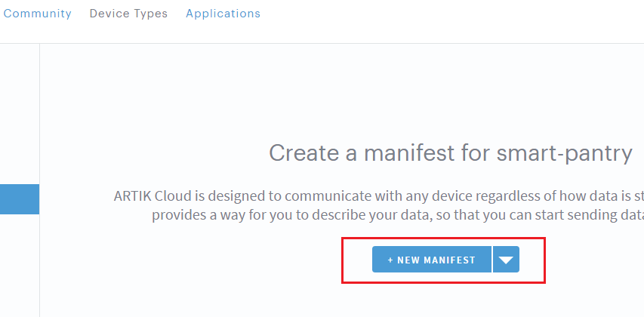Open the Community navigation link
Image resolution: width=644 pixels, height=317 pixels.
coord(37,14)
